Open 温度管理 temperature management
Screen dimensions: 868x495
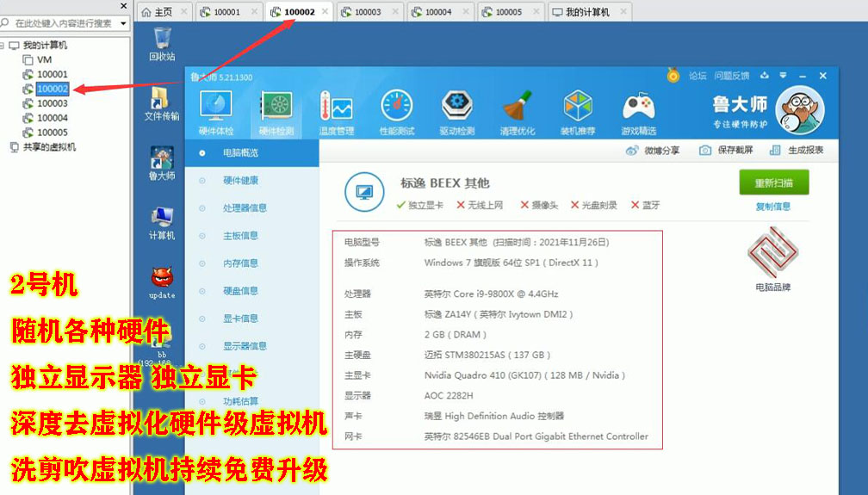click(x=337, y=113)
